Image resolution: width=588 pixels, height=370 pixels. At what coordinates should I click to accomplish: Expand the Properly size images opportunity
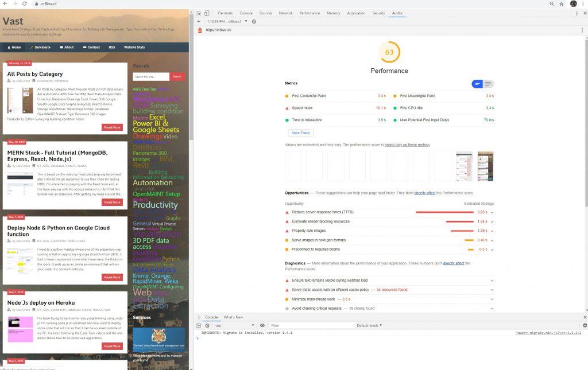click(x=492, y=231)
